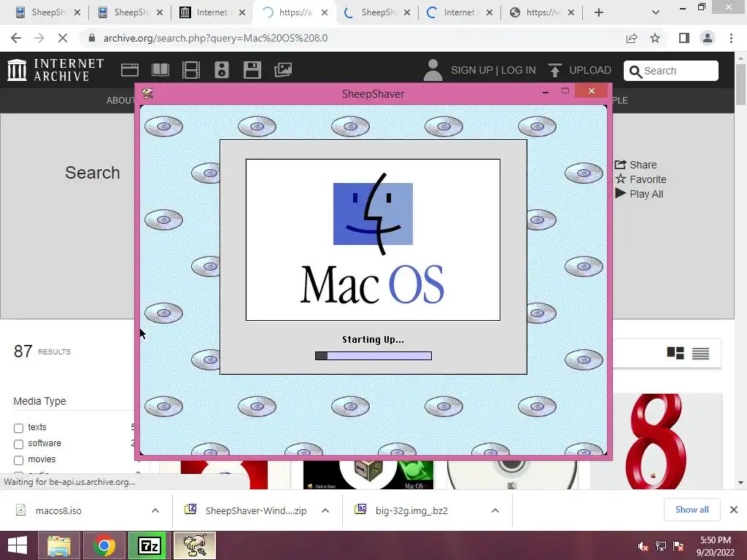This screenshot has width=747, height=560.
Task: Open the Internet Archive audio speaker icon
Action: coord(222,70)
